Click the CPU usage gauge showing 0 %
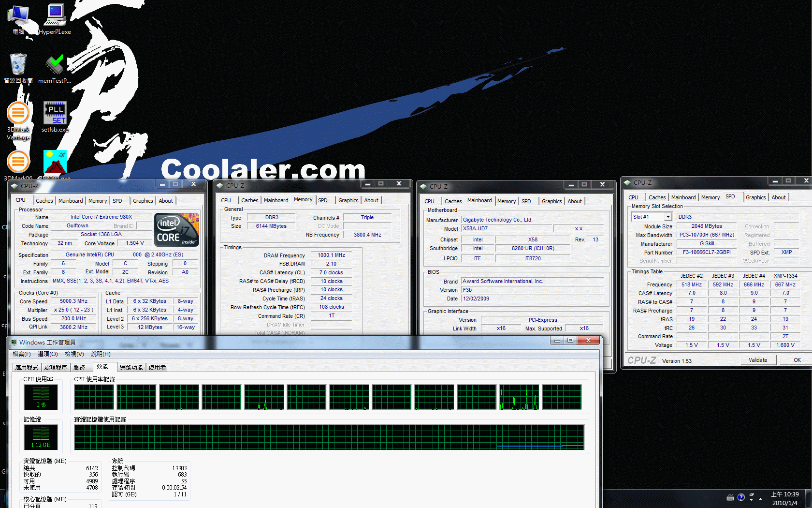This screenshot has height=508, width=812. [x=41, y=397]
